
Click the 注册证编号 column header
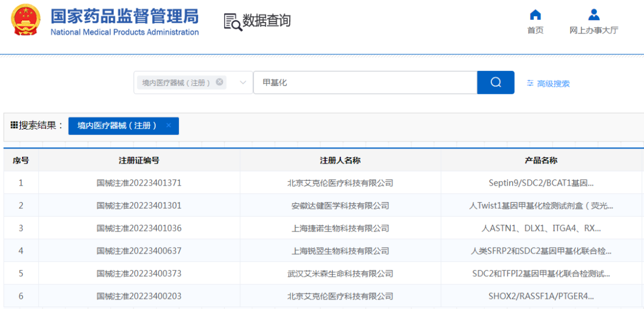[139, 160]
